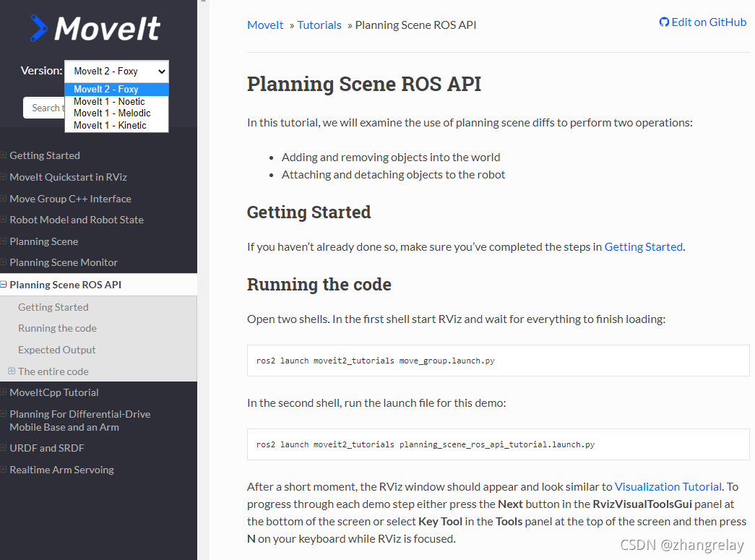Follow the Visualization Tutorial link

click(668, 487)
